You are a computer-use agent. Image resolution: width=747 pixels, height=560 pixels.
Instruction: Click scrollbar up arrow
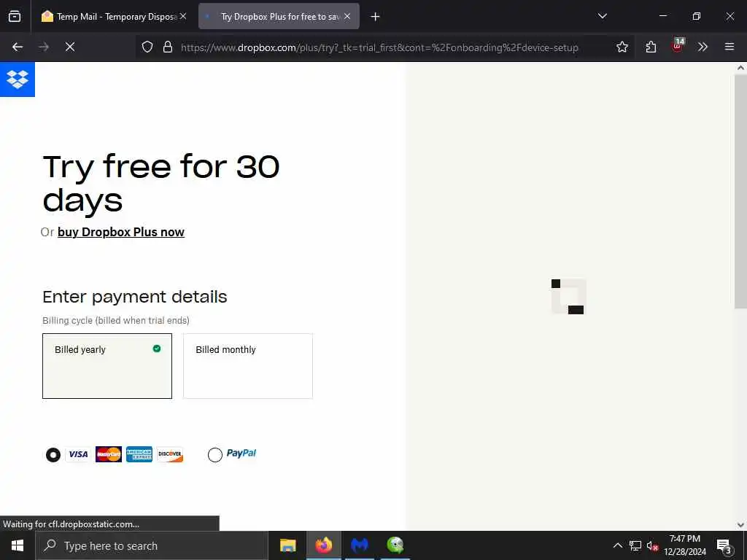click(x=740, y=68)
